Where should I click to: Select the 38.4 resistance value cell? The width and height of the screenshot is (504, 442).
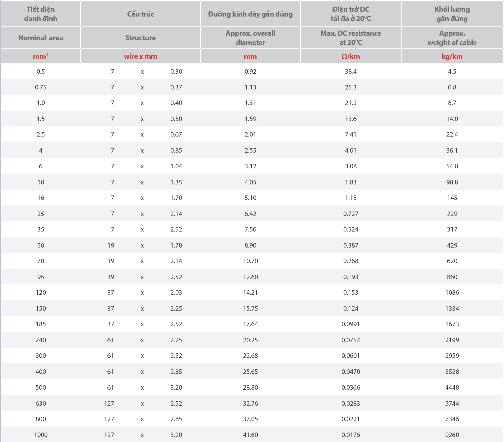click(351, 72)
